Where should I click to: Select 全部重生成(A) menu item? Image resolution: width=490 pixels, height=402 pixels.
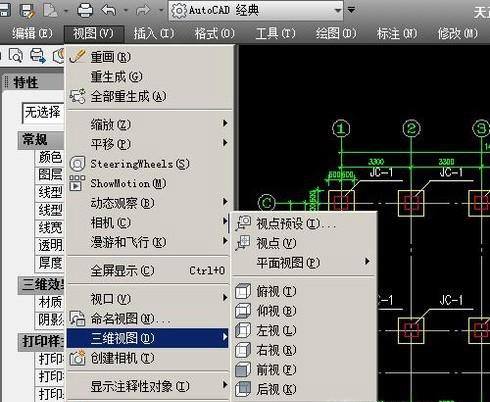149,97
